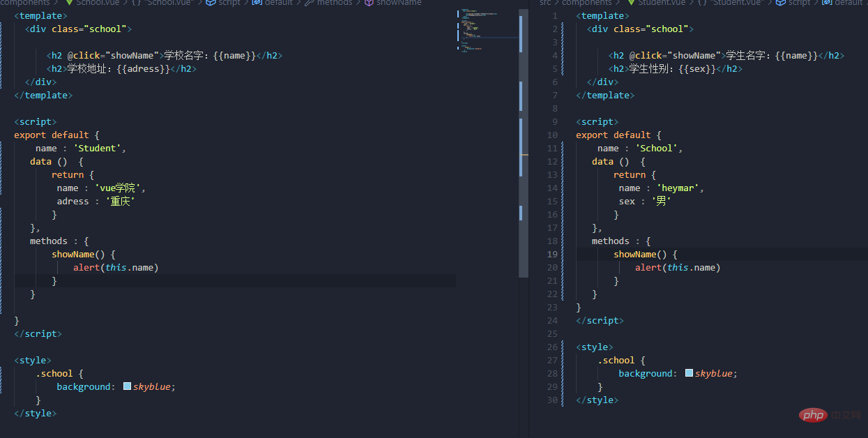The image size is (868, 438).
Task: Click export default on line 10 of Student.vue
Action: point(614,135)
